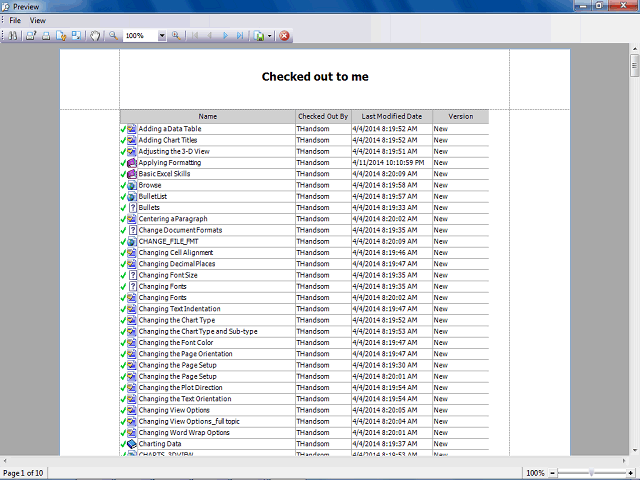Click the green checkmark beside Centering a Paragraph

[x=123, y=219]
